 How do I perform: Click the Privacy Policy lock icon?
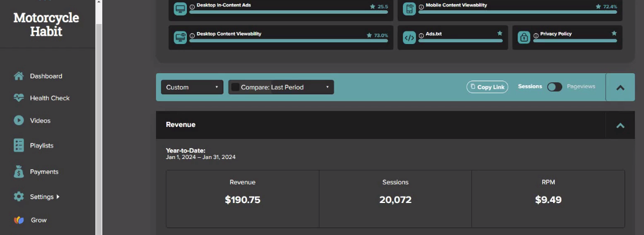524,38
